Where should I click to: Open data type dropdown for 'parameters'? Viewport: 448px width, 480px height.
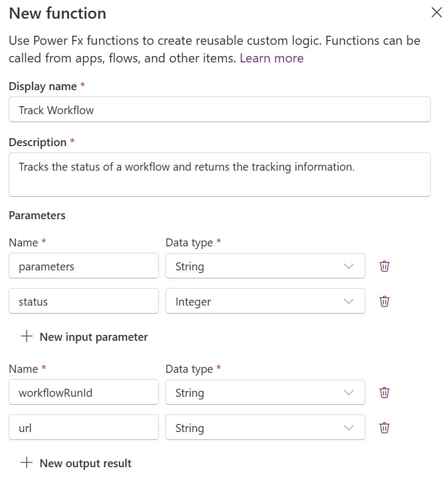[265, 266]
